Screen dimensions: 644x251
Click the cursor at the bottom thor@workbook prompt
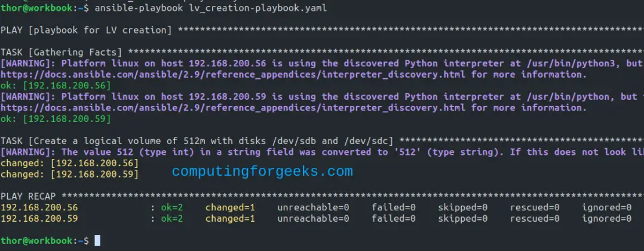[x=97, y=240]
